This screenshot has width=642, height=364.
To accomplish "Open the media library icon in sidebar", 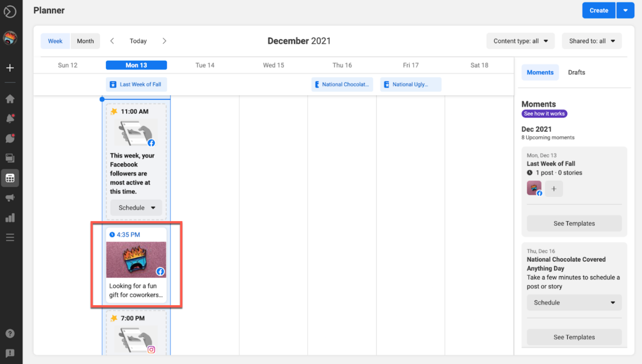I will pos(10,158).
